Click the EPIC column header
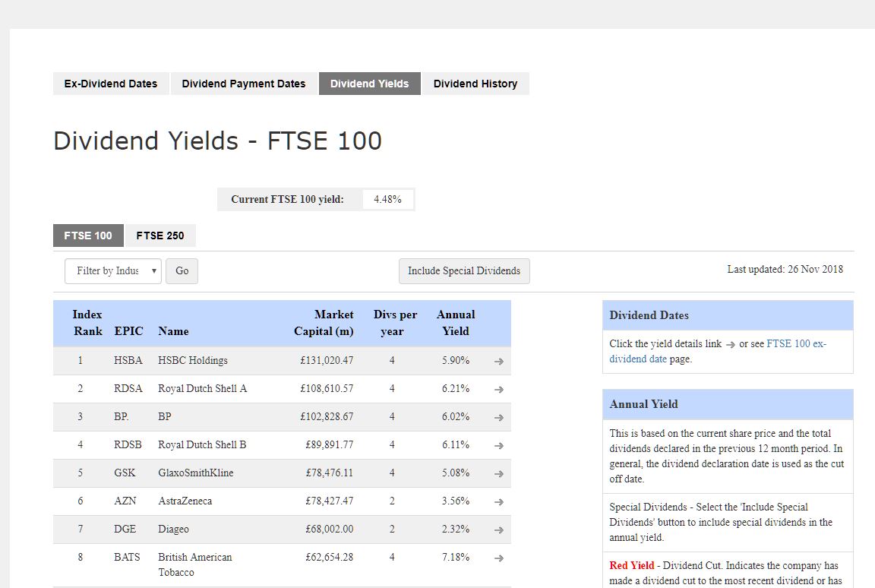The width and height of the screenshot is (875, 588). tap(129, 331)
